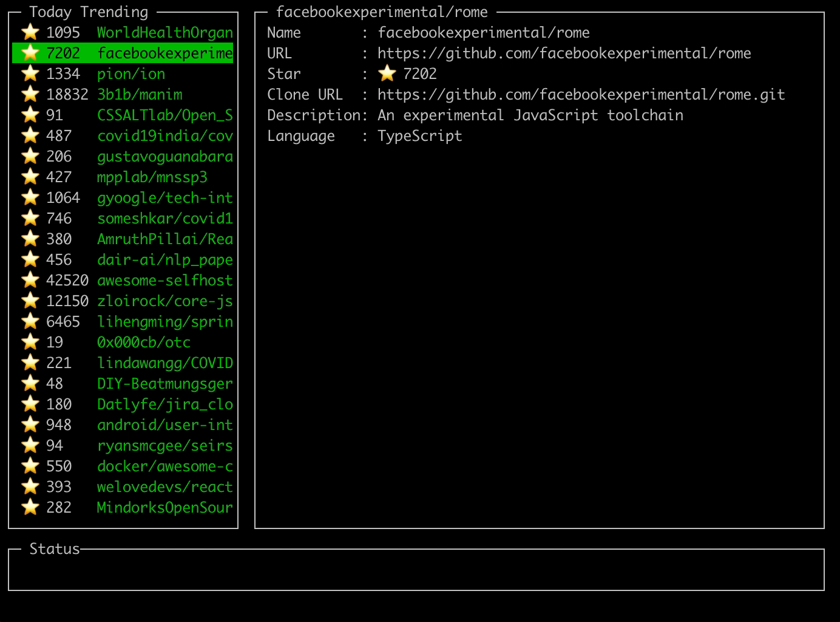840x622 pixels.
Task: Click the 7202 star count in details
Action: (x=420, y=74)
